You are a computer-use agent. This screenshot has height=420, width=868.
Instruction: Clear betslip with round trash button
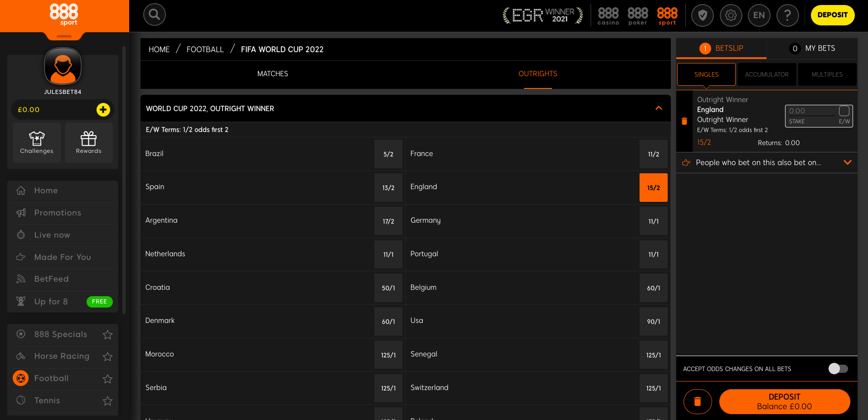coord(698,401)
